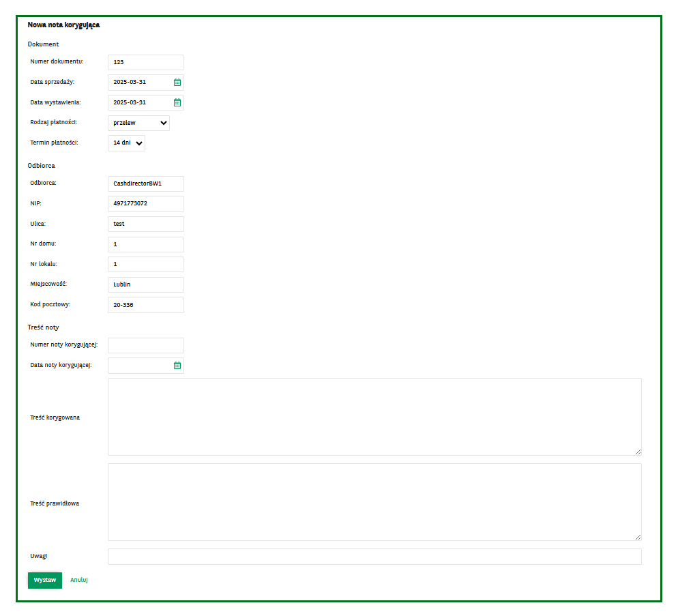The width and height of the screenshot is (678, 616).
Task: Click the Treść korygowana label
Action: [55, 417]
